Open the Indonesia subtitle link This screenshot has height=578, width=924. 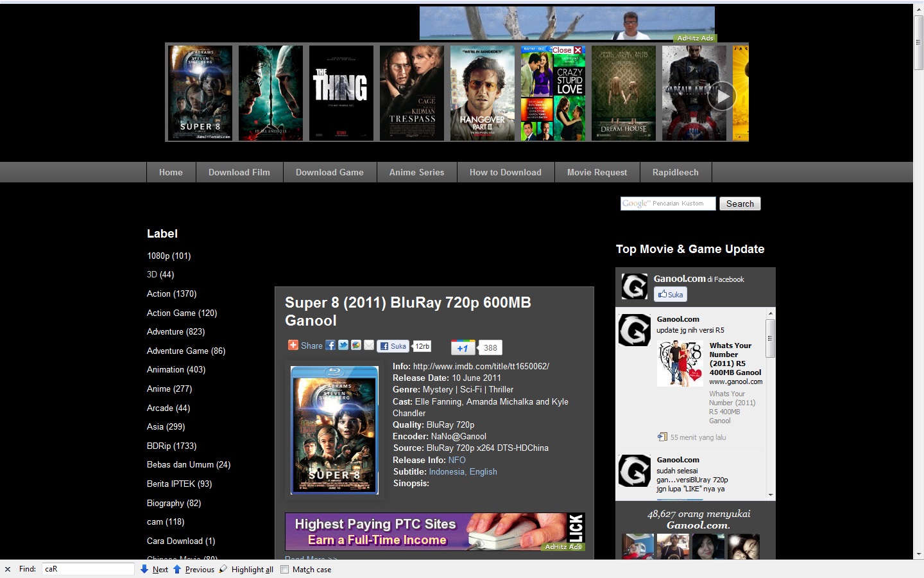tap(447, 471)
